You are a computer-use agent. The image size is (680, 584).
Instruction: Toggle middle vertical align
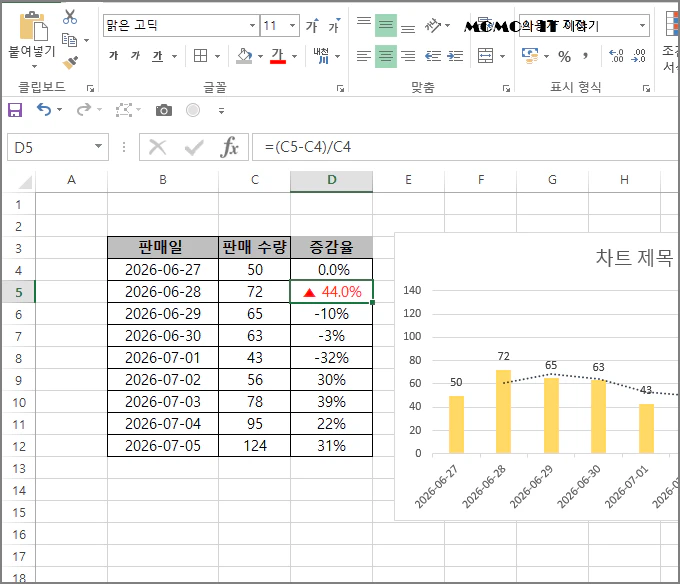pyautogui.click(x=386, y=26)
